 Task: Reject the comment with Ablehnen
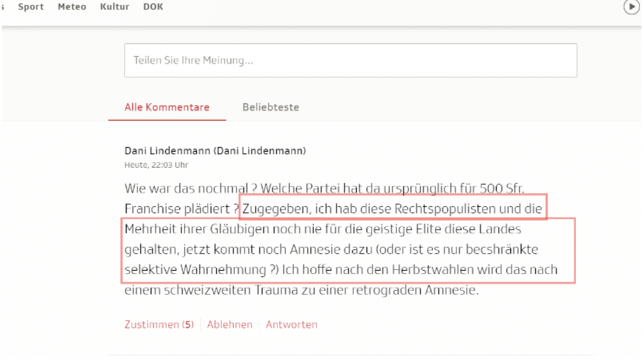point(230,324)
